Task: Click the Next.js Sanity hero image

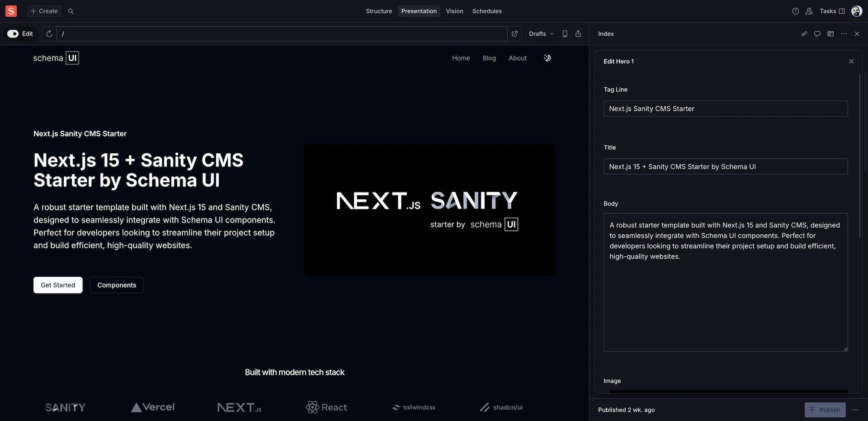Action: pos(429,210)
